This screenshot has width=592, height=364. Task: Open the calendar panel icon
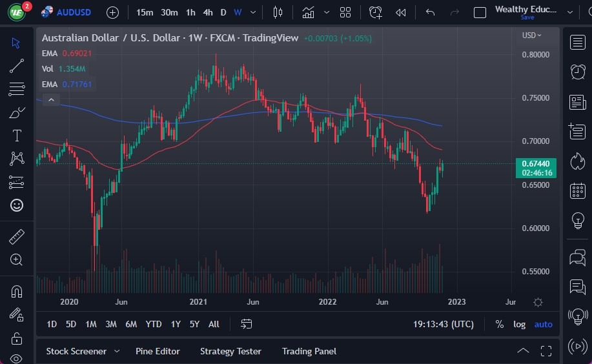tap(578, 191)
